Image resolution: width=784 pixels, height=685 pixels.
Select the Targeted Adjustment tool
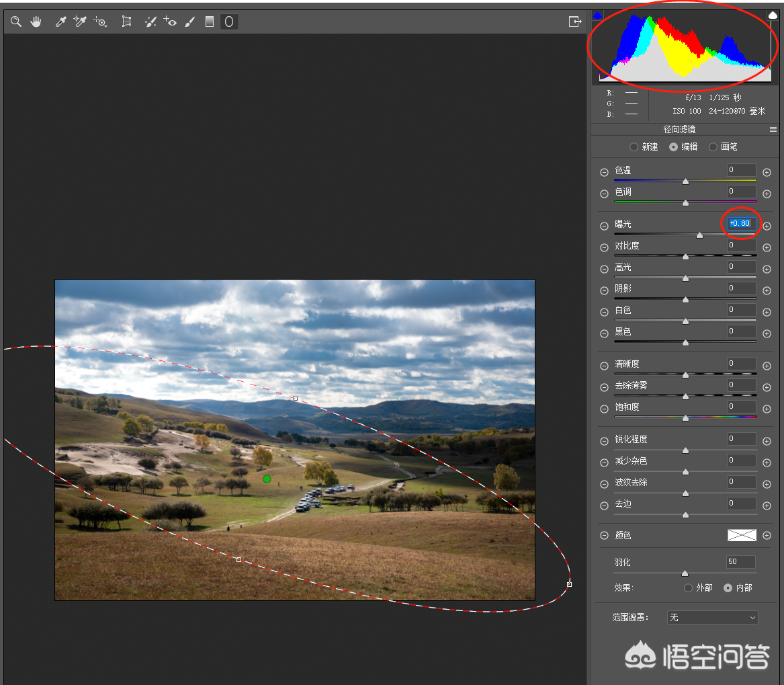(x=101, y=22)
